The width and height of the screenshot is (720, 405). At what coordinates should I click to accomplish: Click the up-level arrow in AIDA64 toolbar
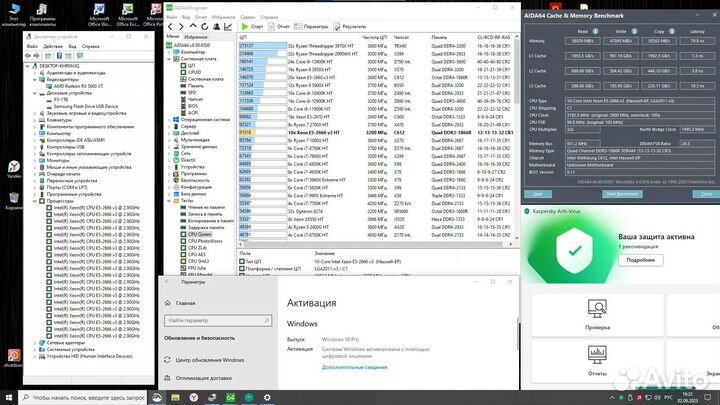tap(193, 27)
